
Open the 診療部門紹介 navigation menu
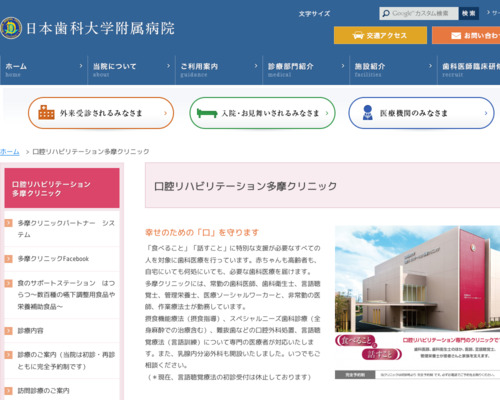point(306,70)
